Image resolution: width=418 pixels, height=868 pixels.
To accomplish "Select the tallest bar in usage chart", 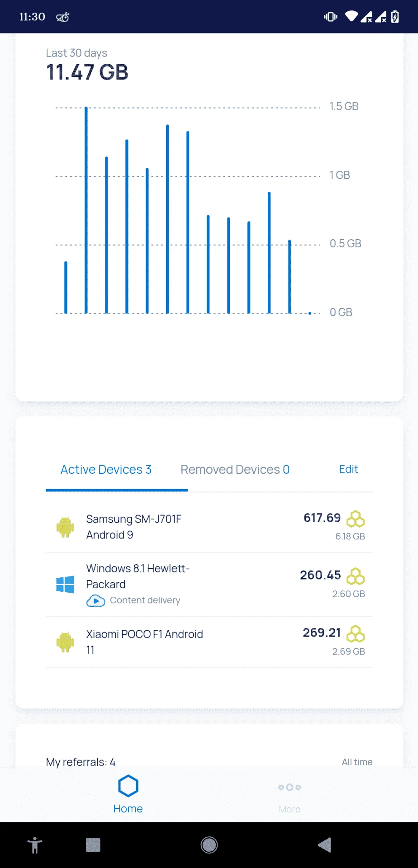I will coord(86,210).
